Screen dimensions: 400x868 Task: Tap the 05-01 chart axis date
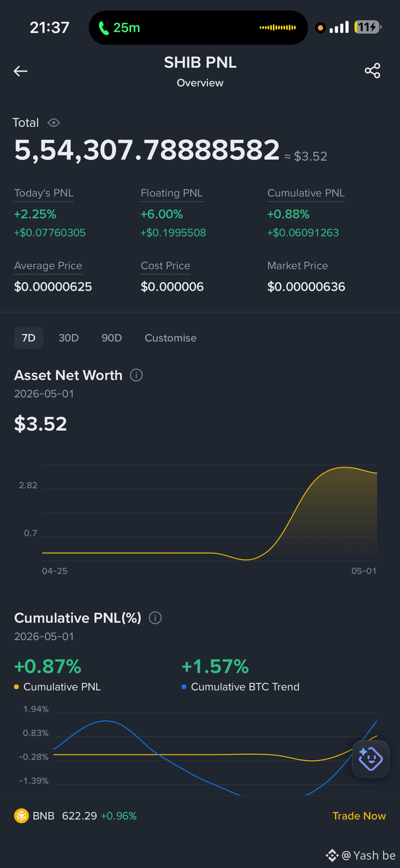coord(364,571)
